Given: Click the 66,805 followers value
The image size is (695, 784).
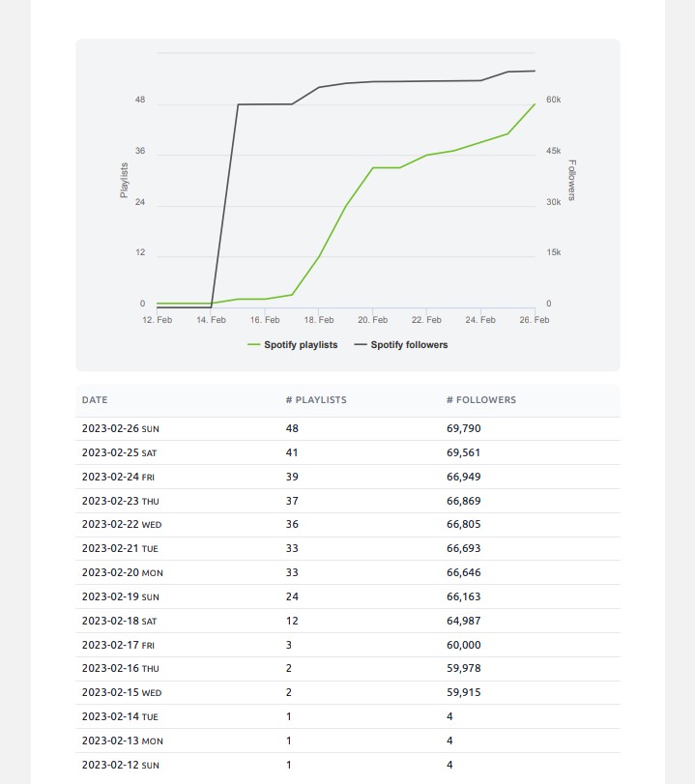Looking at the screenshot, I should pos(464,524).
